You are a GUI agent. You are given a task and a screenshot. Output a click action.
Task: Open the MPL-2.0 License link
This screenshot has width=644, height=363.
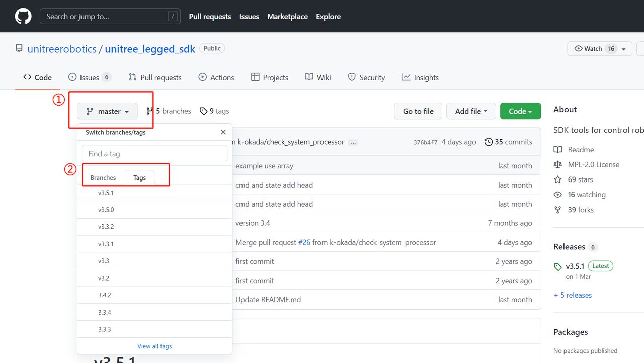pyautogui.click(x=587, y=165)
